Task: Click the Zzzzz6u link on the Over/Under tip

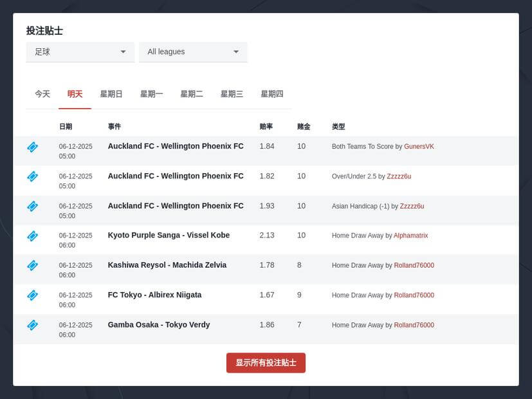Action: (399, 176)
